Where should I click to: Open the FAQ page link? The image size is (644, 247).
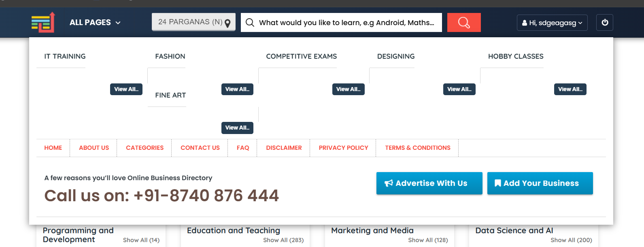tap(243, 148)
